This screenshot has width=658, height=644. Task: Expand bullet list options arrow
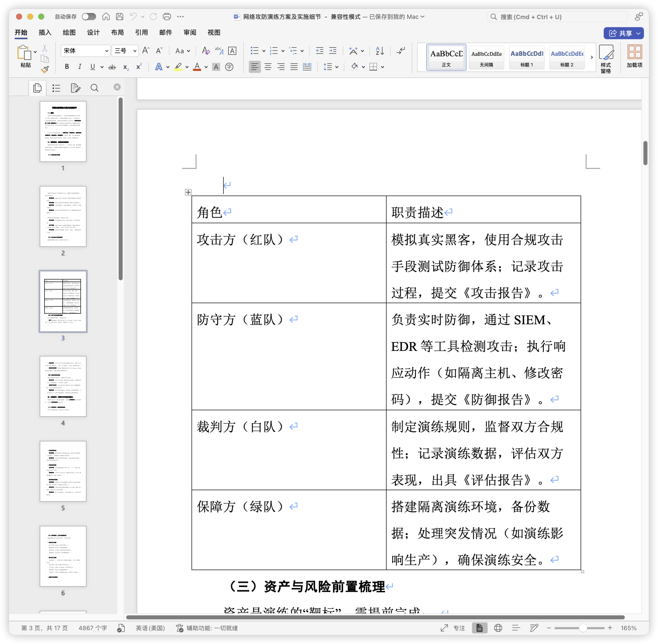pos(264,51)
